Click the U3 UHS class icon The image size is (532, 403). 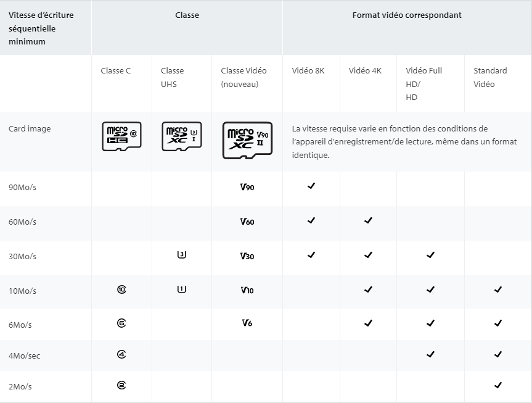(182, 254)
